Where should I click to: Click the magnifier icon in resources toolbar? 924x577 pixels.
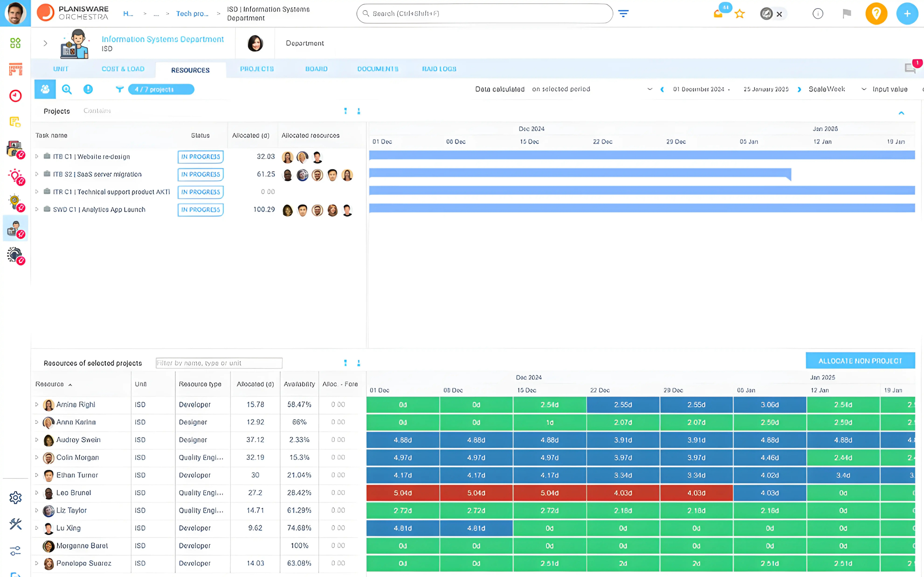67,89
